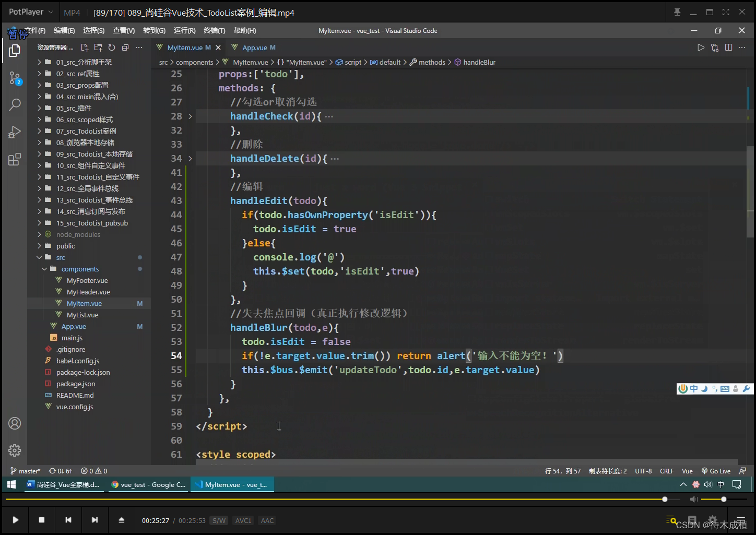Click the Go Live status bar button

point(716,471)
